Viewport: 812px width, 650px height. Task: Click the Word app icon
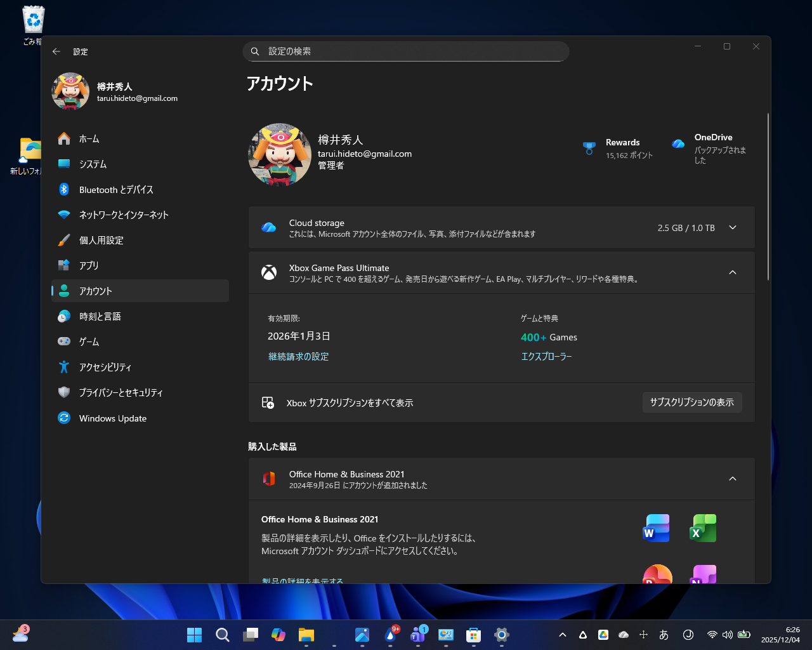tap(656, 528)
